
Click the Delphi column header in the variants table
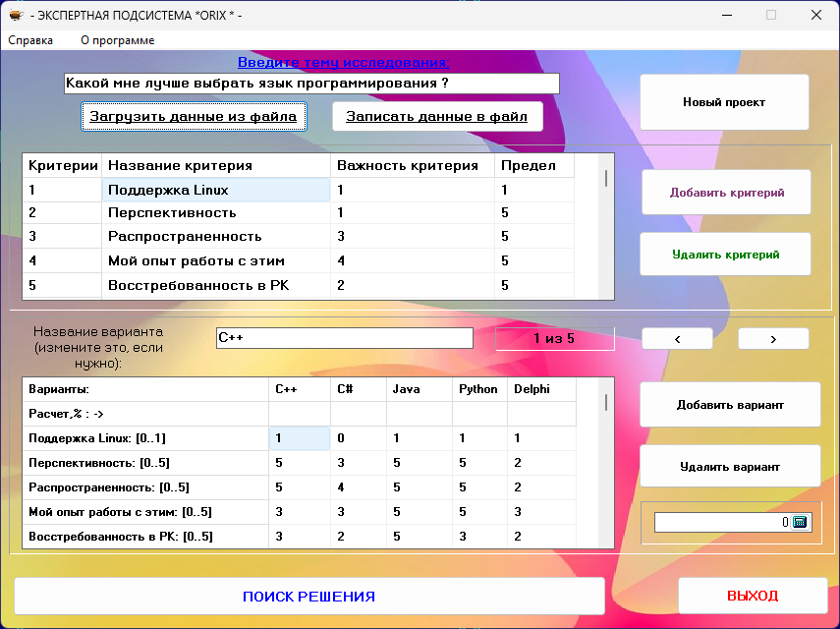click(x=541, y=389)
